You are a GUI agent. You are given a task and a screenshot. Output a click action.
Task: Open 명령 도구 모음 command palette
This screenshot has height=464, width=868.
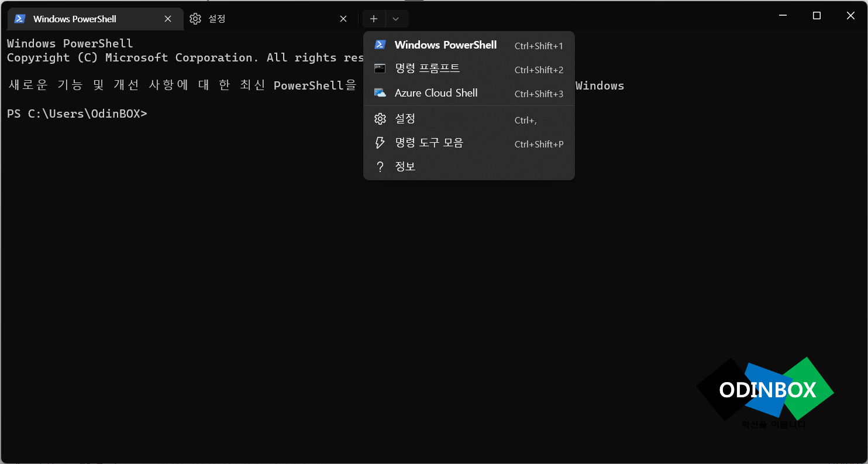pos(469,143)
